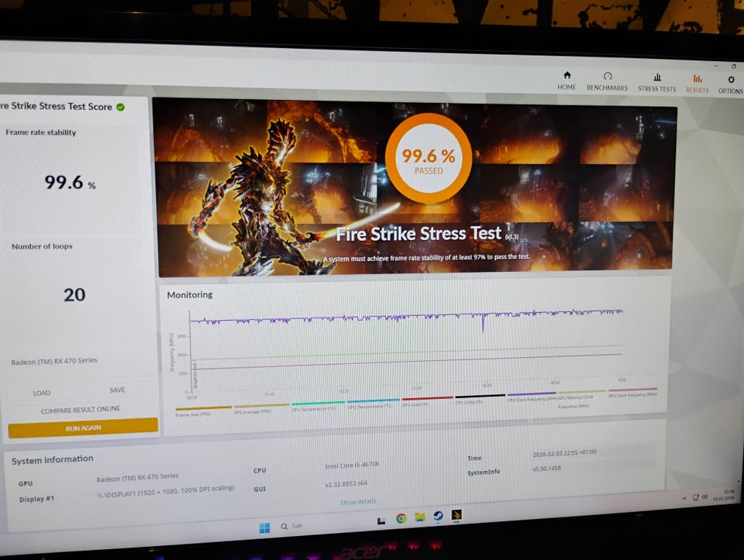Toggle GPU Load red legend swatch
The height and width of the screenshot is (560, 744).
pos(428,399)
